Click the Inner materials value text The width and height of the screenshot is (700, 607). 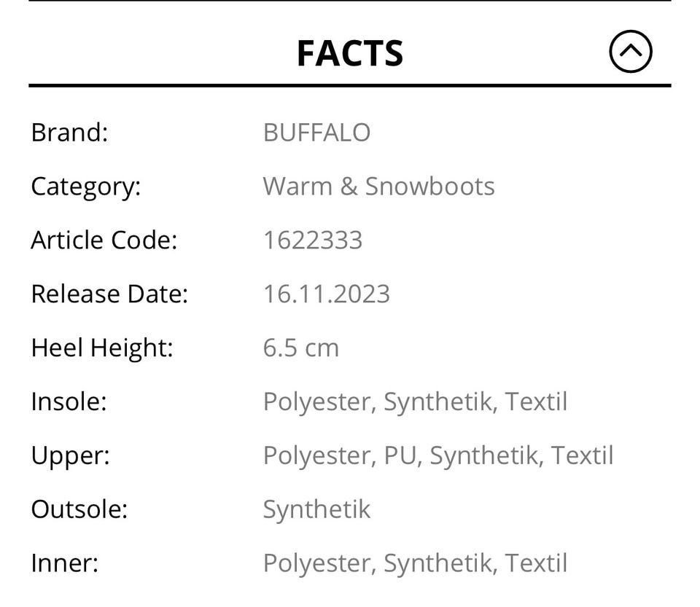(x=415, y=563)
